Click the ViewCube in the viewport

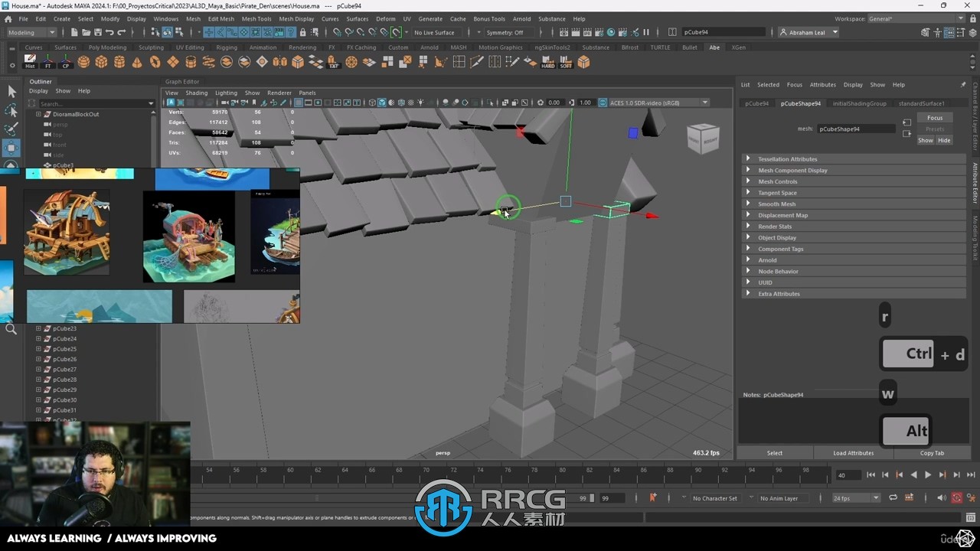(702, 139)
